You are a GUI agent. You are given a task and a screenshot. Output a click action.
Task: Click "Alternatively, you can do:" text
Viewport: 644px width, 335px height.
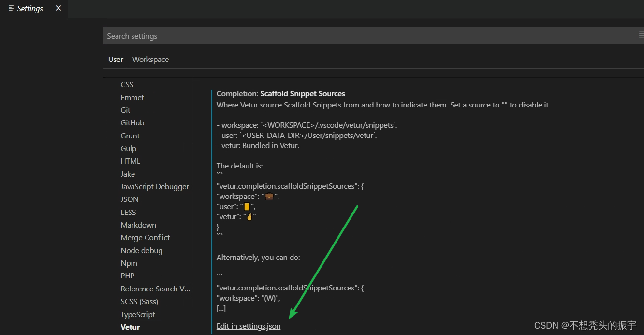pyautogui.click(x=258, y=257)
